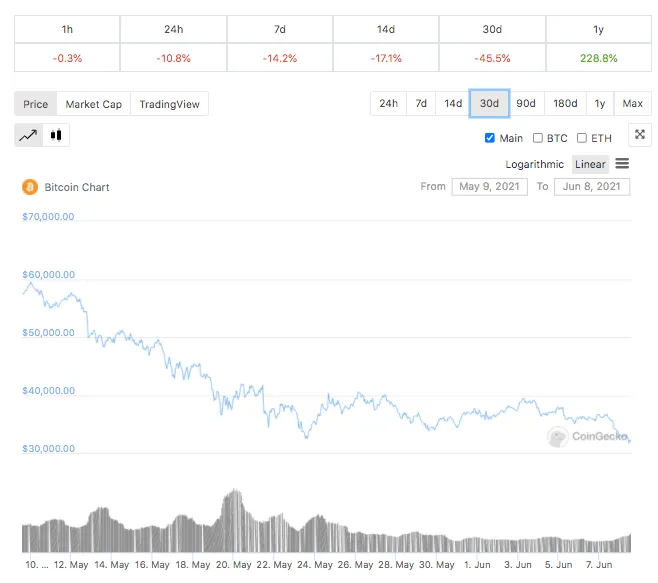The height and width of the screenshot is (583, 658).
Task: Open chart hamburger menu icon
Action: tap(622, 163)
